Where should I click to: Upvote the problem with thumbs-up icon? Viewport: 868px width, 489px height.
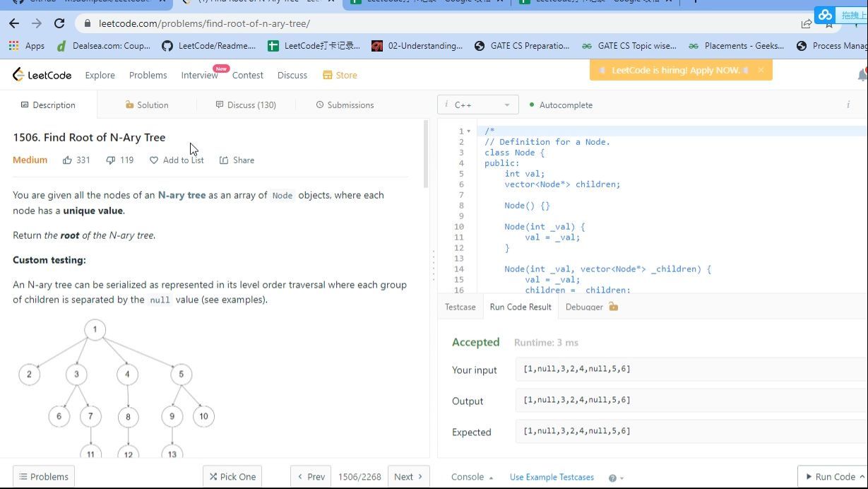click(x=68, y=160)
